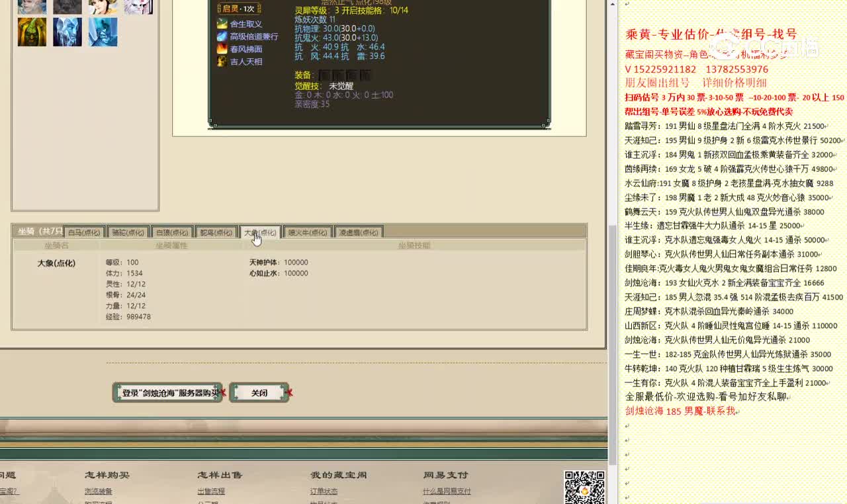Click the 全服最低价-欢迎选购 line in the document
The height and width of the screenshot is (504, 847).
pyautogui.click(x=706, y=397)
